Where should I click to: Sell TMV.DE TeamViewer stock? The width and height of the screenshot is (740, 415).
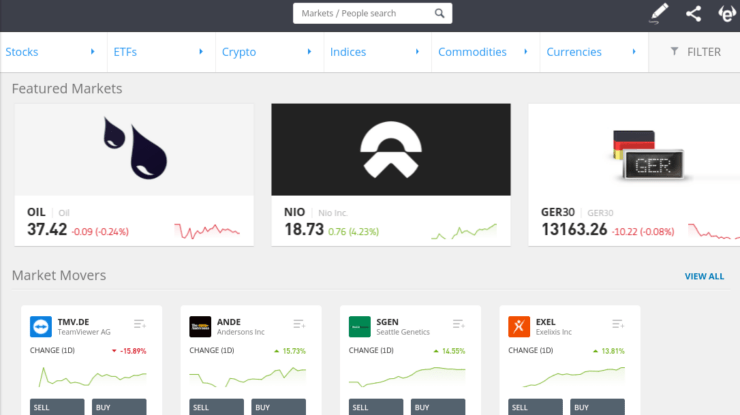tap(57, 407)
